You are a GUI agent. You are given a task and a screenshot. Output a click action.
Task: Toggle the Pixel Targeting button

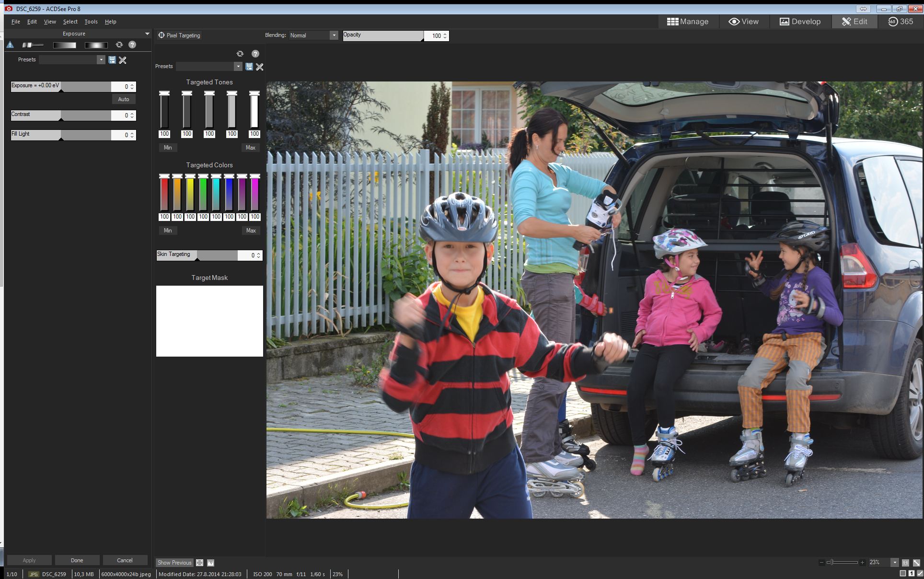(179, 35)
